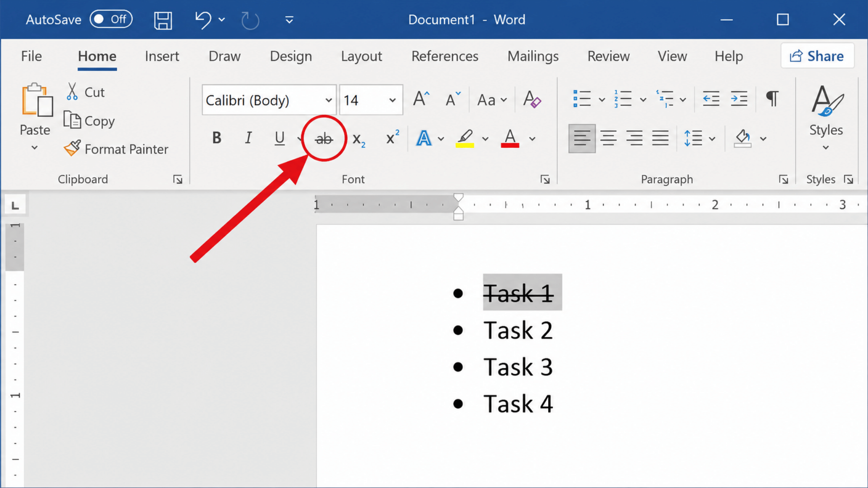Switch to the Review tab

608,56
